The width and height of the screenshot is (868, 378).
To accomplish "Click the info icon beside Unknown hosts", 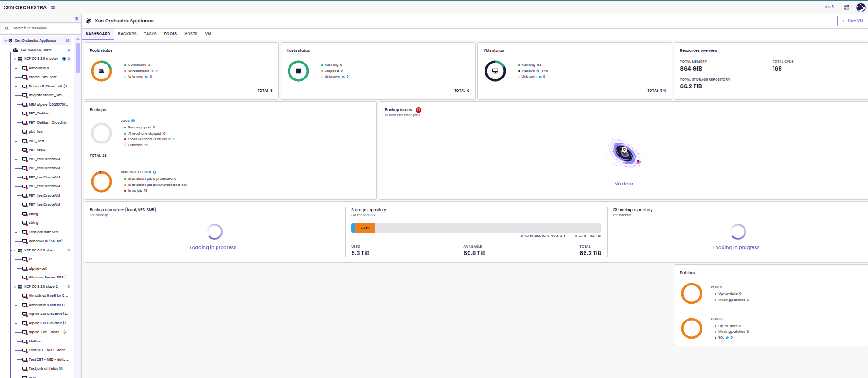I will (343, 77).
